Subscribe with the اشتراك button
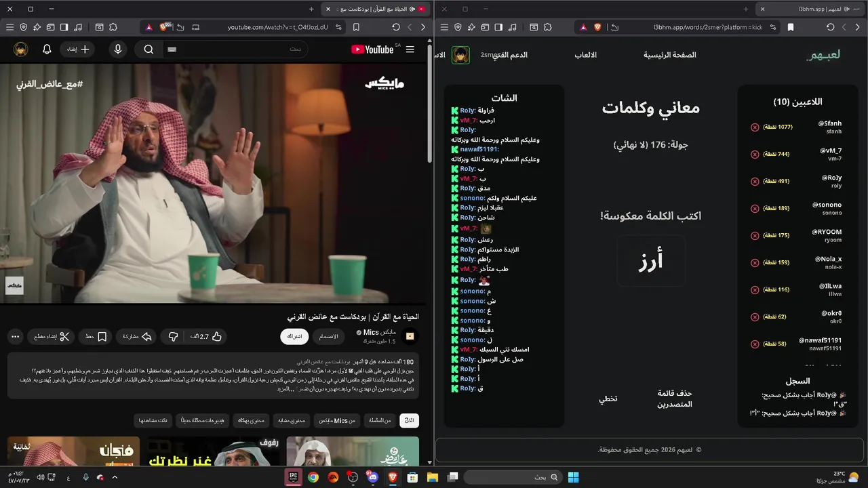Viewport: 868px width, 488px height. click(x=294, y=336)
